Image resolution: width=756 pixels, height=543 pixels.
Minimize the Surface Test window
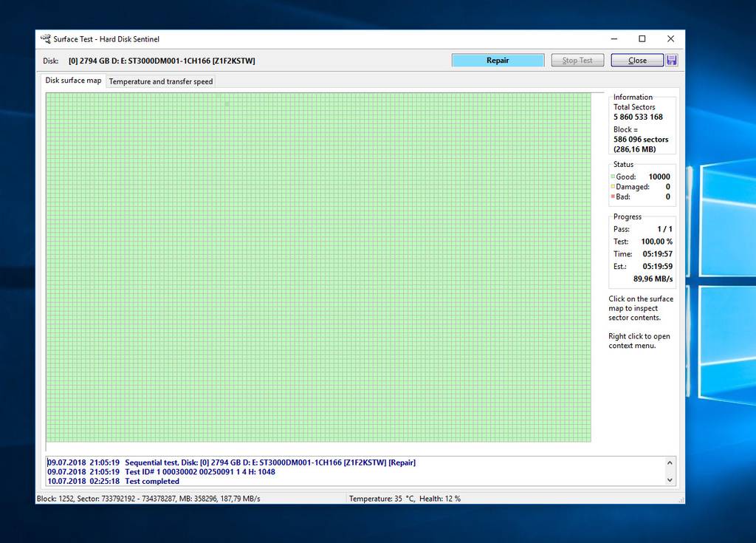tap(613, 39)
